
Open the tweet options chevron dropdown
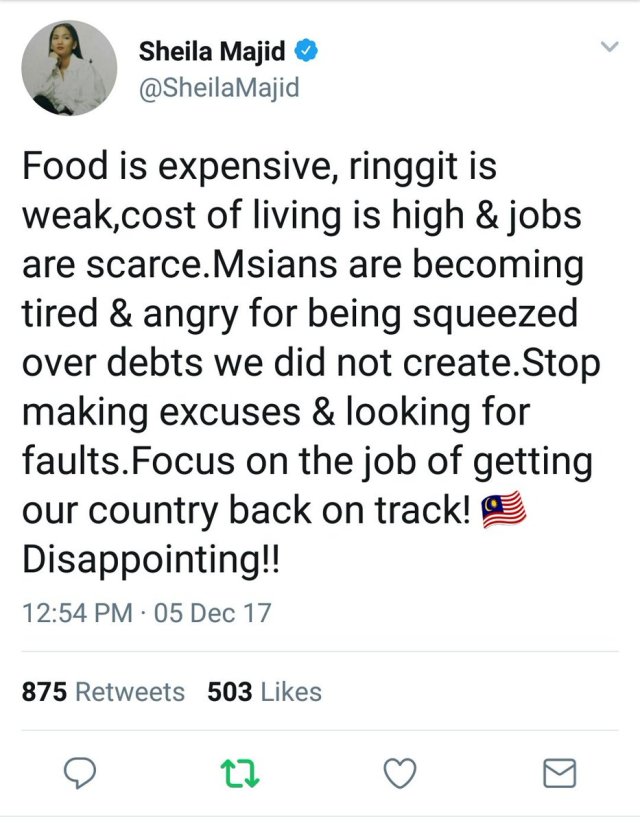pyautogui.click(x=608, y=47)
